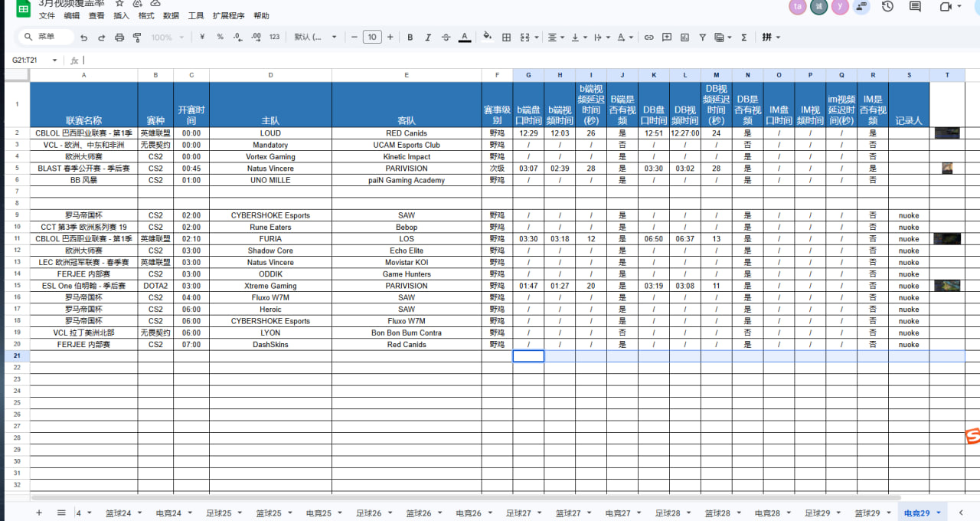980x521 pixels.
Task: Switch to sheet tab 篮球24
Action: click(x=119, y=513)
